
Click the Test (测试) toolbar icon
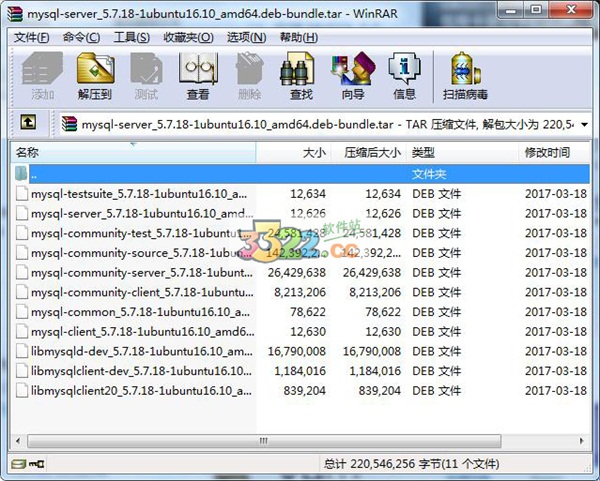(146, 77)
